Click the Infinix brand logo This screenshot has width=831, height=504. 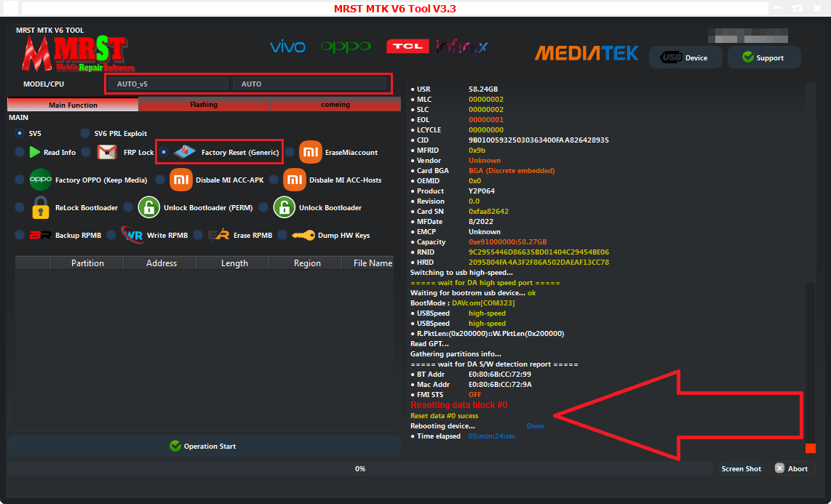[x=461, y=47]
